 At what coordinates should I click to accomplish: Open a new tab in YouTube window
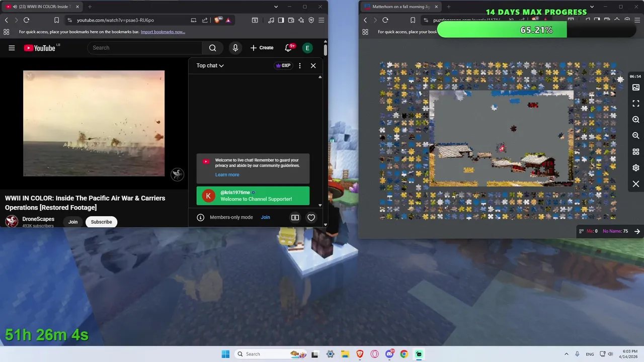pyautogui.click(x=90, y=7)
